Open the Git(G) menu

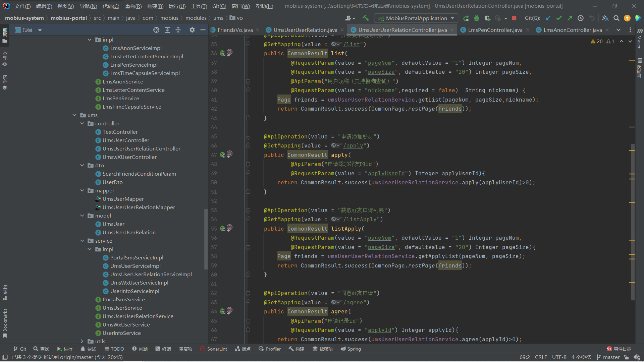pyautogui.click(x=219, y=6)
